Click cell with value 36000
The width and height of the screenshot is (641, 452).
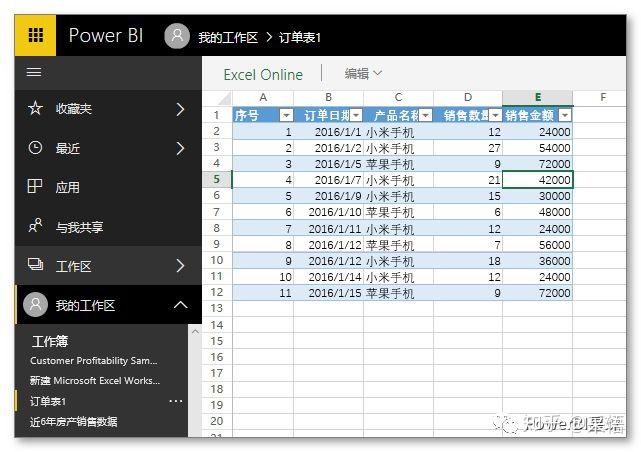(x=538, y=261)
